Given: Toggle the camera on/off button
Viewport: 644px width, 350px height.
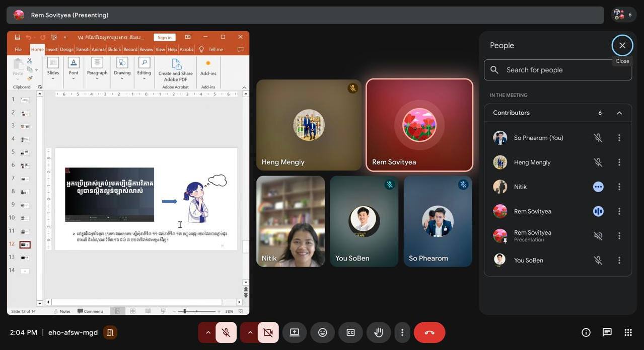Looking at the screenshot, I should point(268,332).
